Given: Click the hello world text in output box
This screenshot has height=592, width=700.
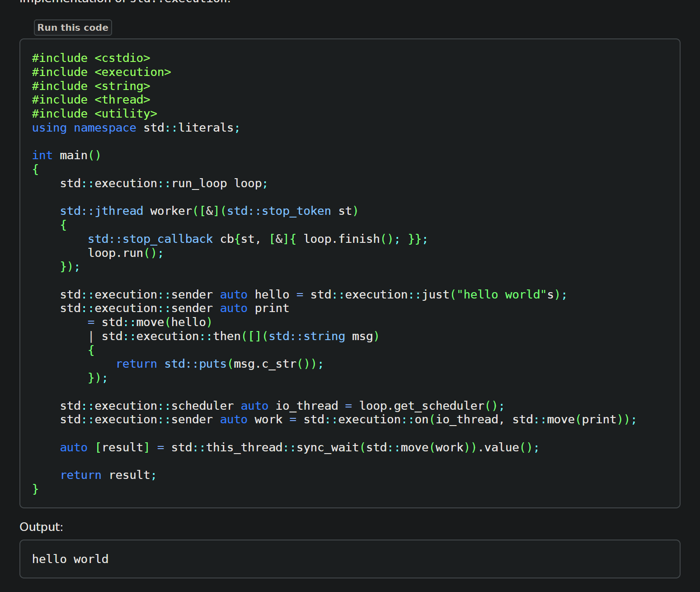Looking at the screenshot, I should pos(70,559).
